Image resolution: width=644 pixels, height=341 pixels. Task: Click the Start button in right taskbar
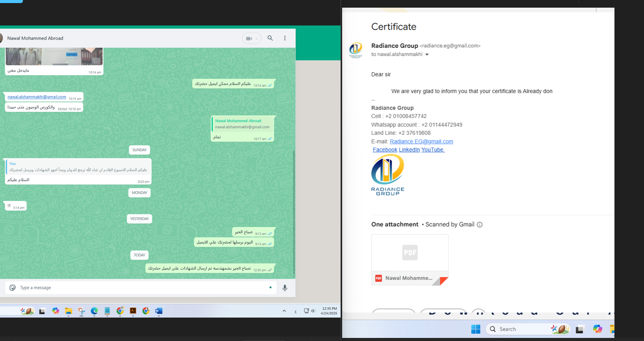475,329
